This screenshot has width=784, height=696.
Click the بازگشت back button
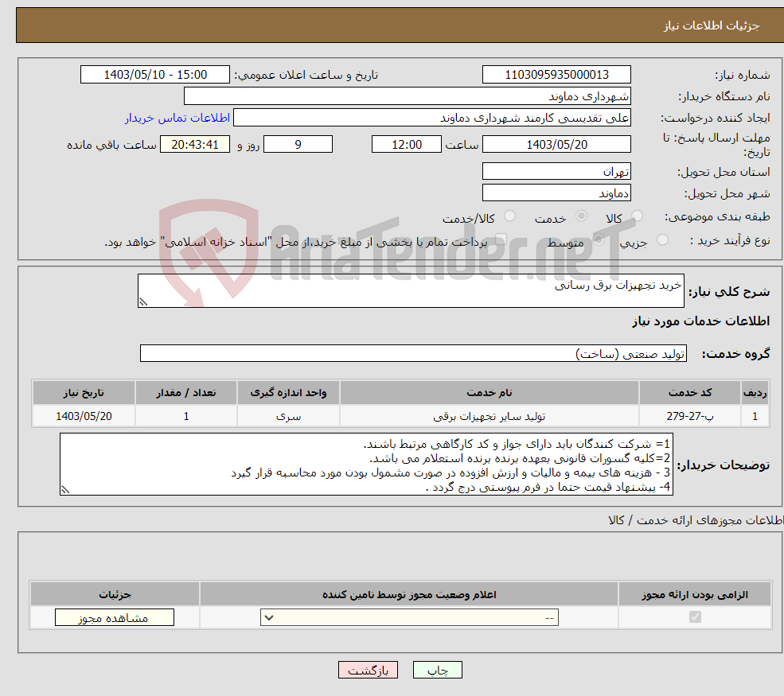coord(368,670)
